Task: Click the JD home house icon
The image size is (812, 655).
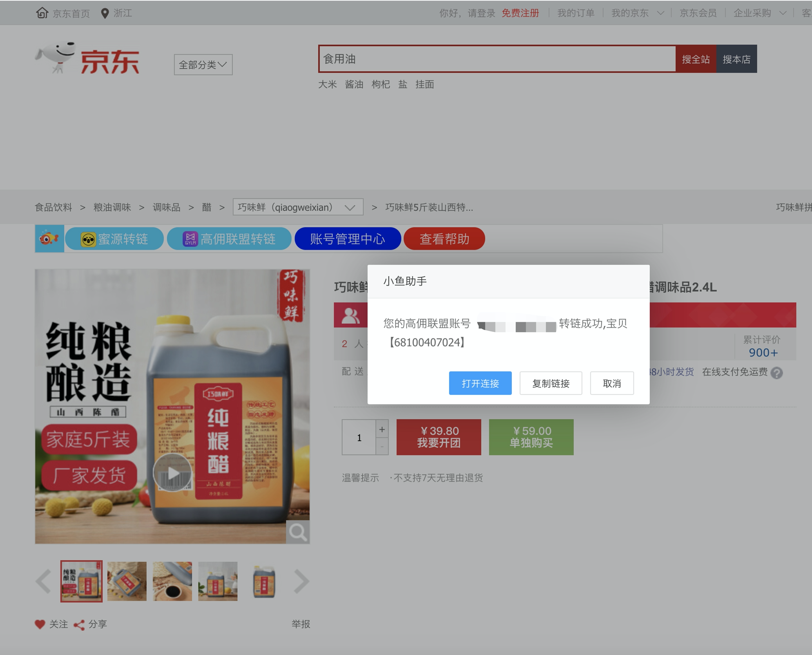Action: pos(42,13)
